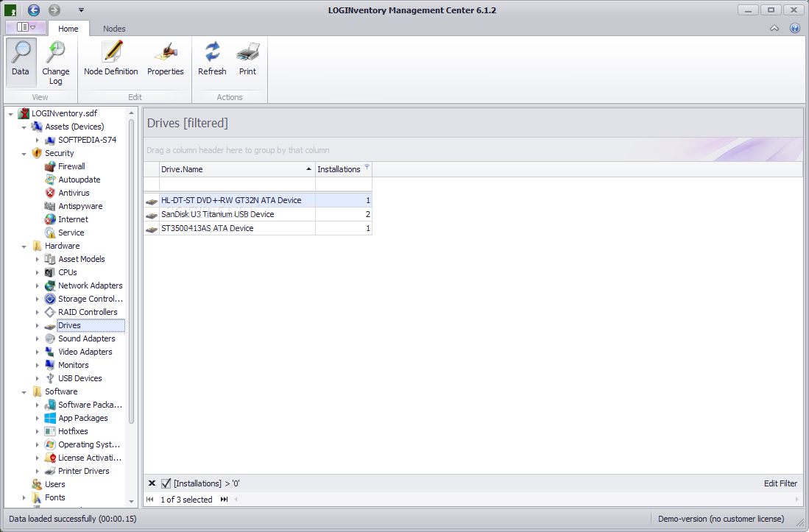Select the Autoupdate node
Screen dimensions: 809x532
coord(79,180)
